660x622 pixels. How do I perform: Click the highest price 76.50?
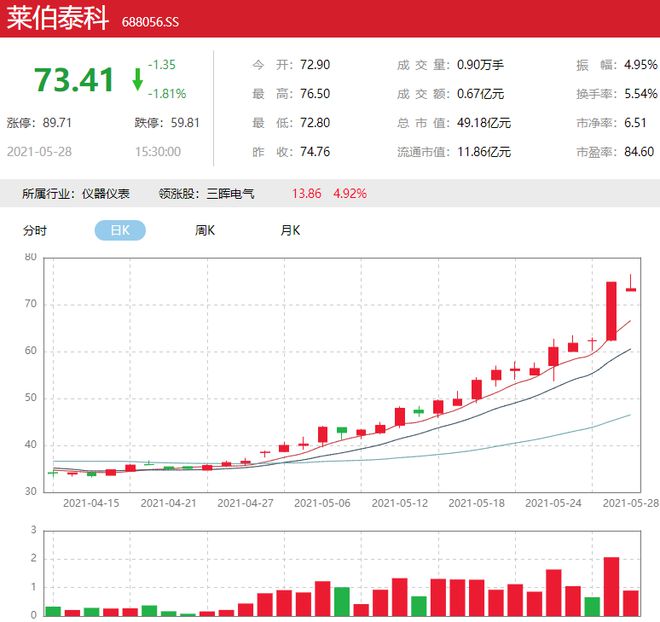pos(315,93)
